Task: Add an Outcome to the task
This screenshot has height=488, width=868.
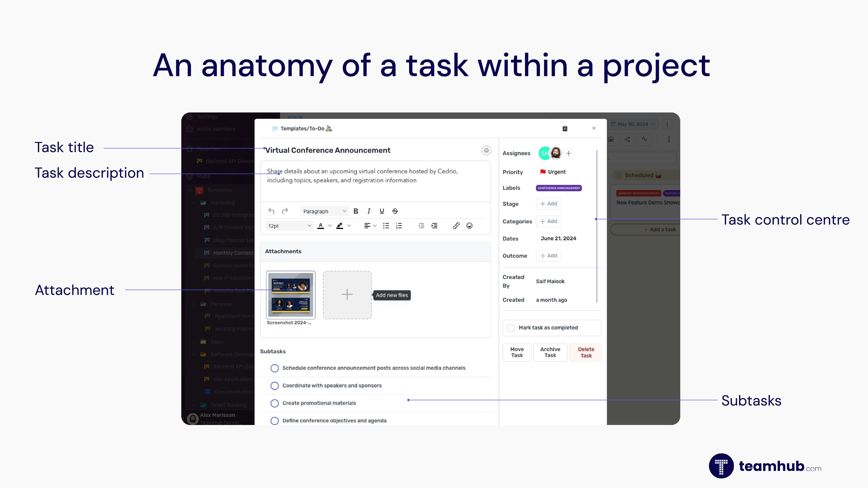Action: (549, 256)
